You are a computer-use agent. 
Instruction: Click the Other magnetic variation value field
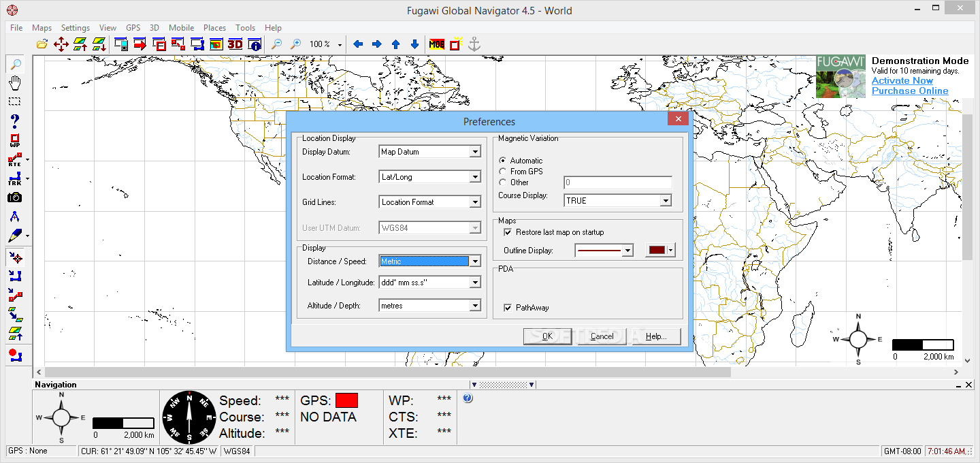(x=618, y=182)
